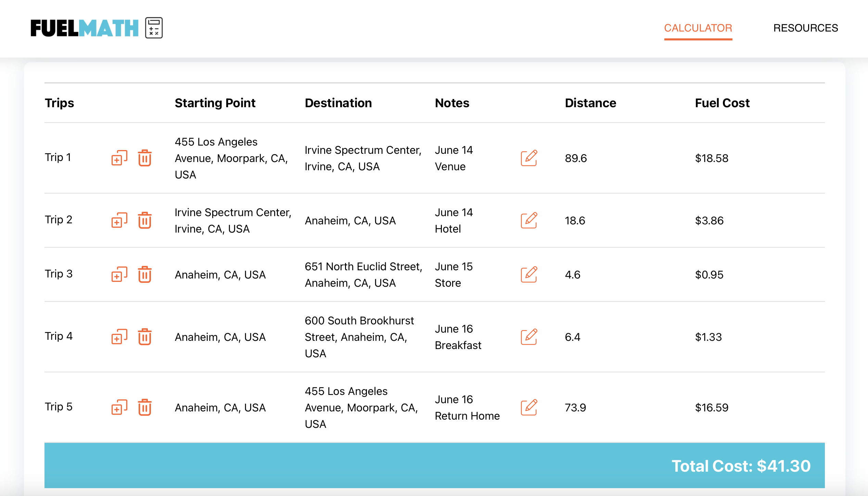The image size is (868, 496).
Task: Delete Trip 4 using trash icon
Action: coord(145,337)
